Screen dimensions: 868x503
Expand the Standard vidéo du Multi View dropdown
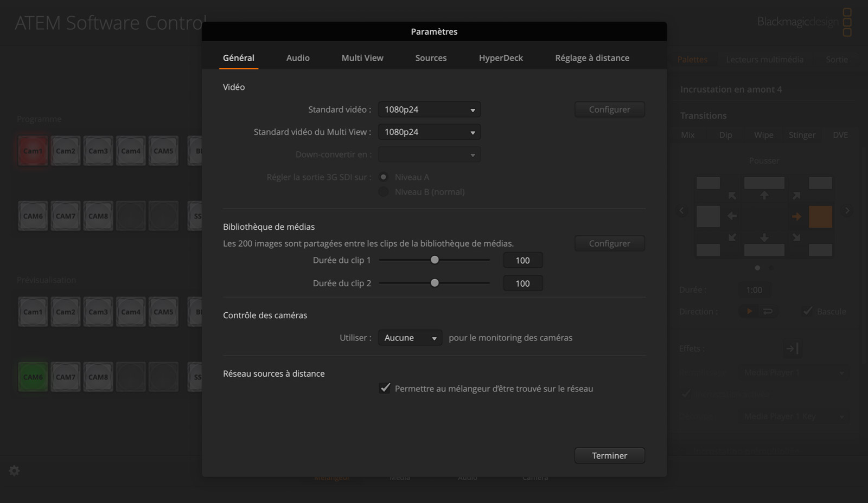[x=429, y=132]
